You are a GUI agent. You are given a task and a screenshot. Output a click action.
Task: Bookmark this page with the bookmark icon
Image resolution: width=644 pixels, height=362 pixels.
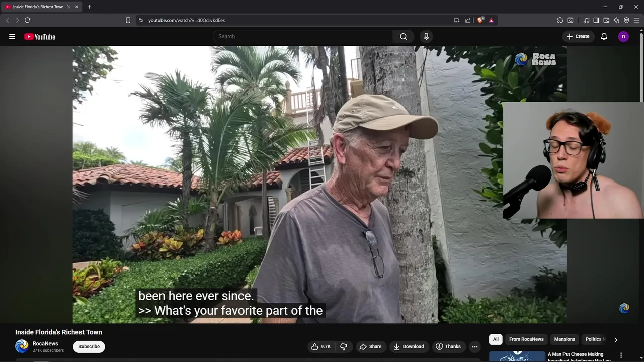point(128,20)
